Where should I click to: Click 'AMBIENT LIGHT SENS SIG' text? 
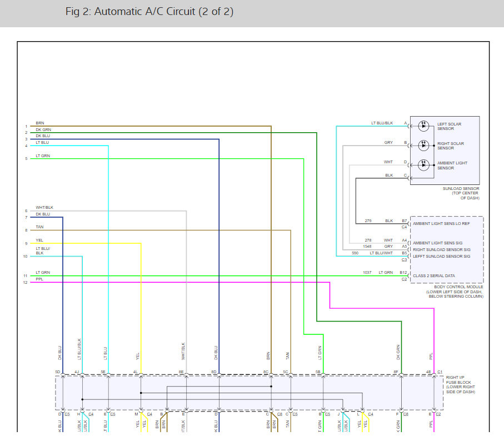pos(437,243)
